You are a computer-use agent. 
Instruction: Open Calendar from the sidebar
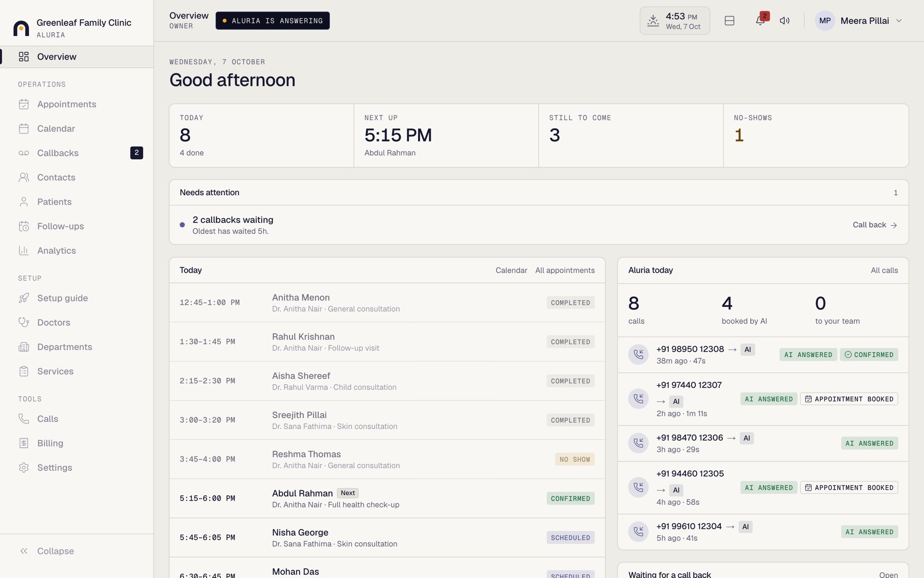(77, 129)
